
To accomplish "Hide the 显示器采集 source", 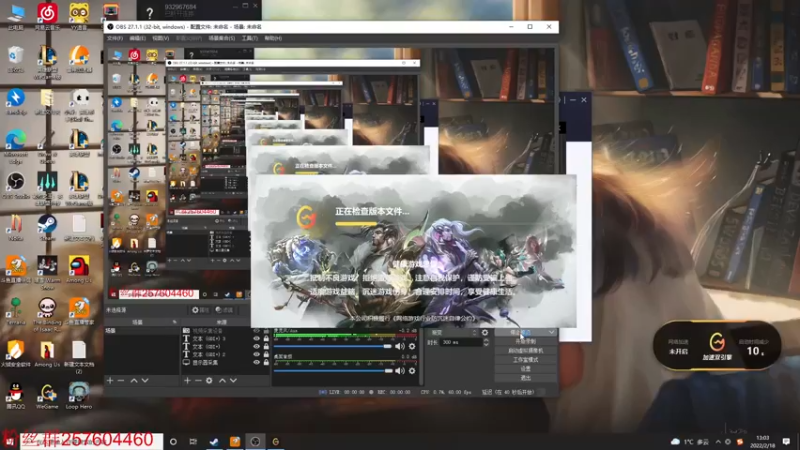I will tap(257, 363).
